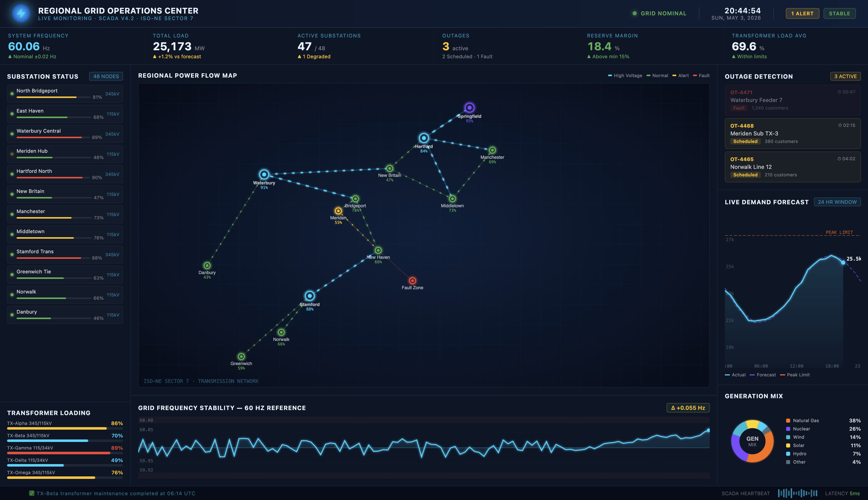The height and width of the screenshot is (500, 868).
Task: Select the New Britain map node
Action: pyautogui.click(x=390, y=168)
